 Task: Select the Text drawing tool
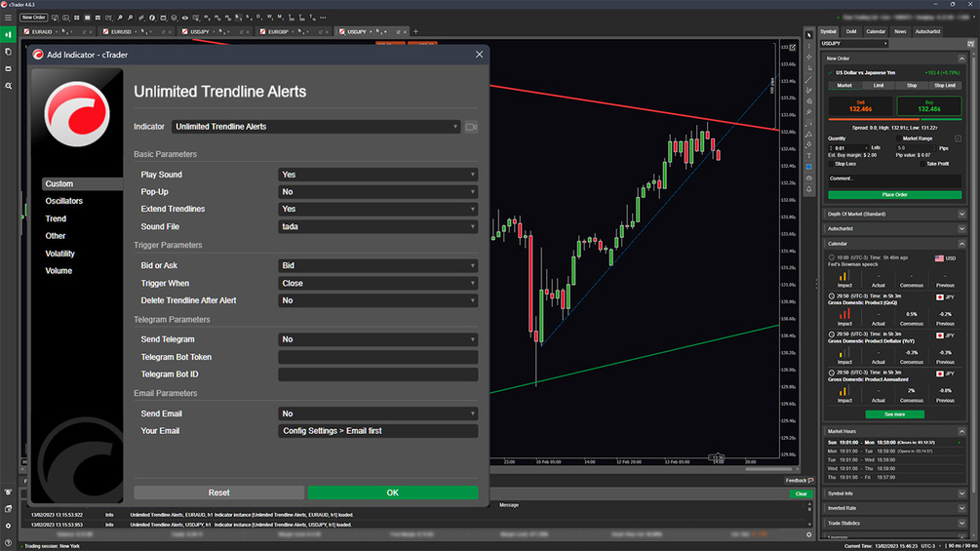coord(808,156)
